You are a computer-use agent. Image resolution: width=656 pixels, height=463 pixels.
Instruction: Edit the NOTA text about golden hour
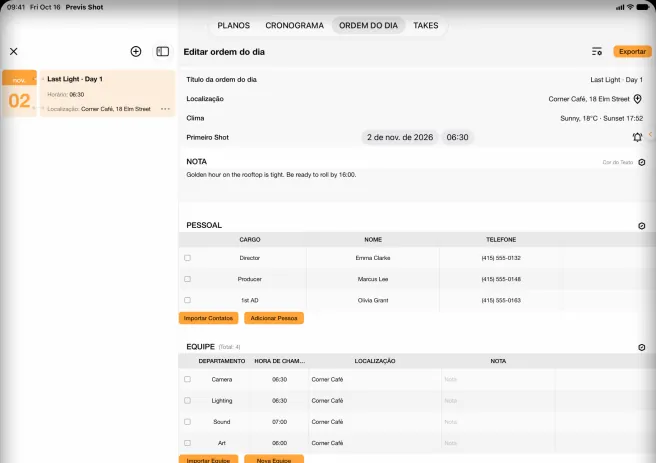point(271,175)
